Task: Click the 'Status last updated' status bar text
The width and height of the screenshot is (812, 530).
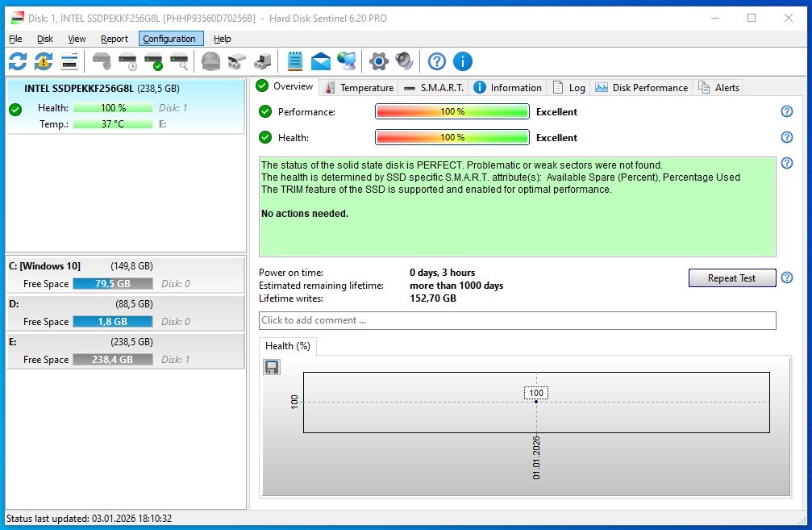Action: pos(89,518)
